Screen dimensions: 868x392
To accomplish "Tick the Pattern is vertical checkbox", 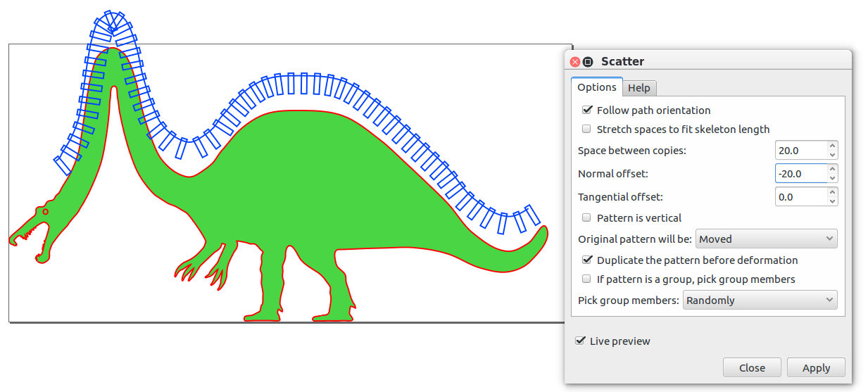I will coord(586,218).
